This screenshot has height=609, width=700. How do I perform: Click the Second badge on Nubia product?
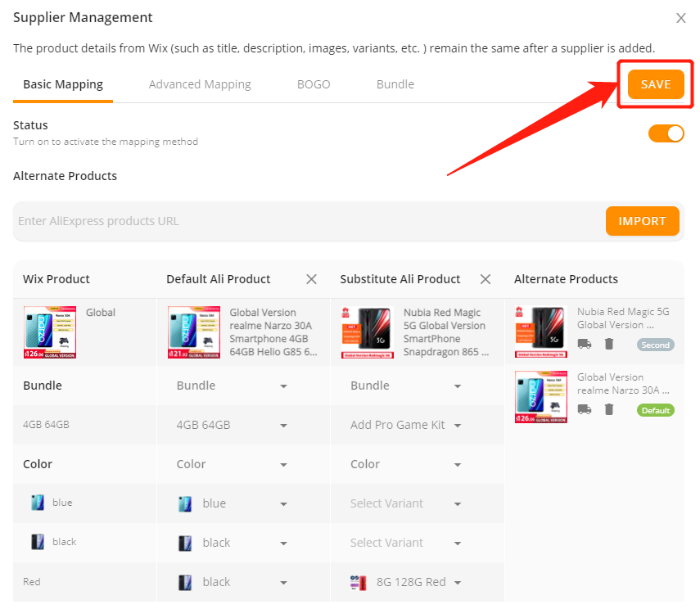655,345
